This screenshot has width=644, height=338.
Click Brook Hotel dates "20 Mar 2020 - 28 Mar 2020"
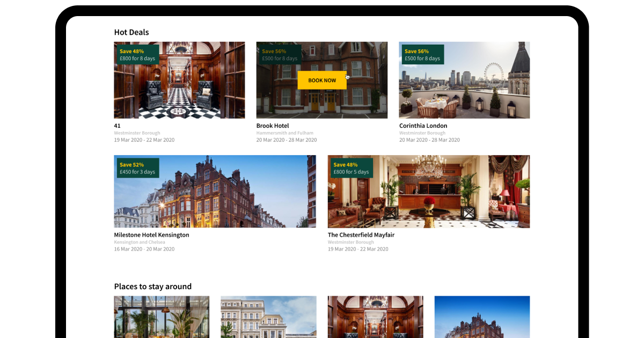(x=287, y=140)
